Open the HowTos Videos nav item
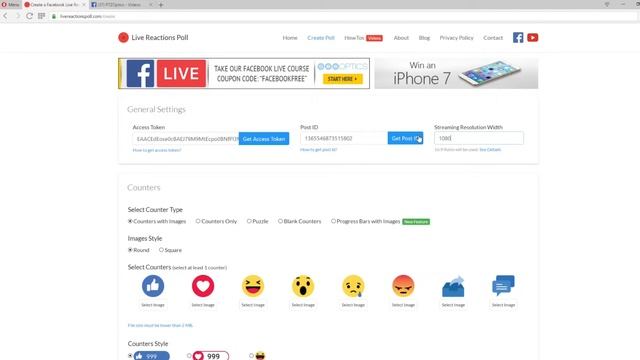640x360 pixels. [x=363, y=38]
